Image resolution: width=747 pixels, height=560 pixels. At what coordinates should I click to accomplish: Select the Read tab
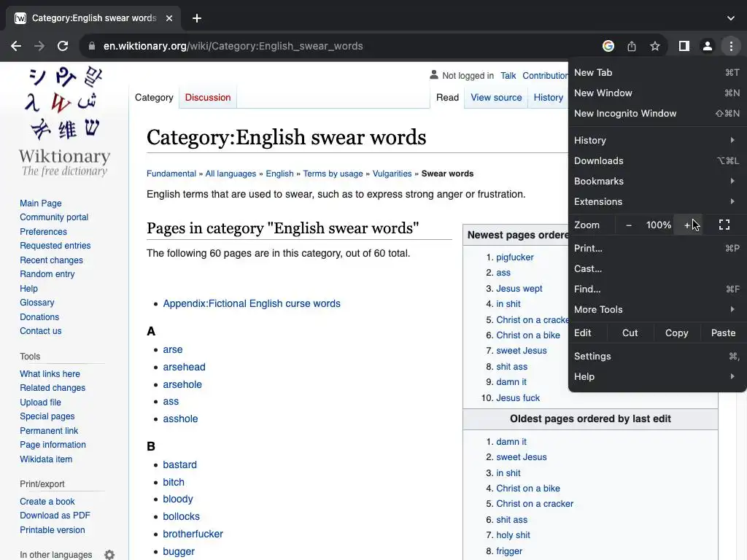pos(447,97)
